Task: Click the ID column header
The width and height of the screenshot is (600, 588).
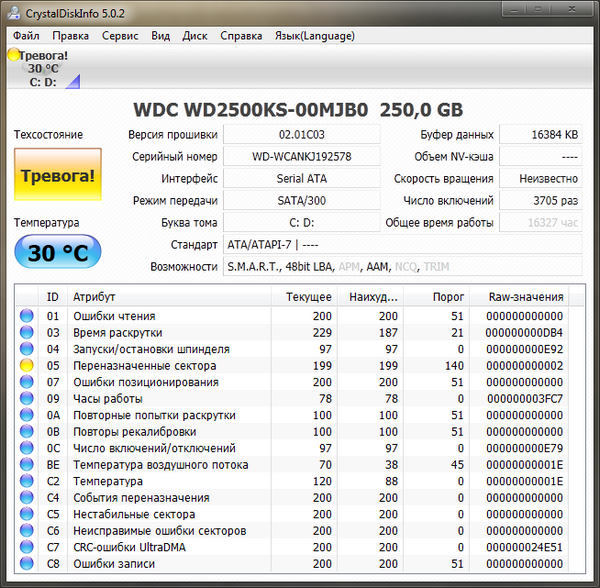Action: point(53,297)
